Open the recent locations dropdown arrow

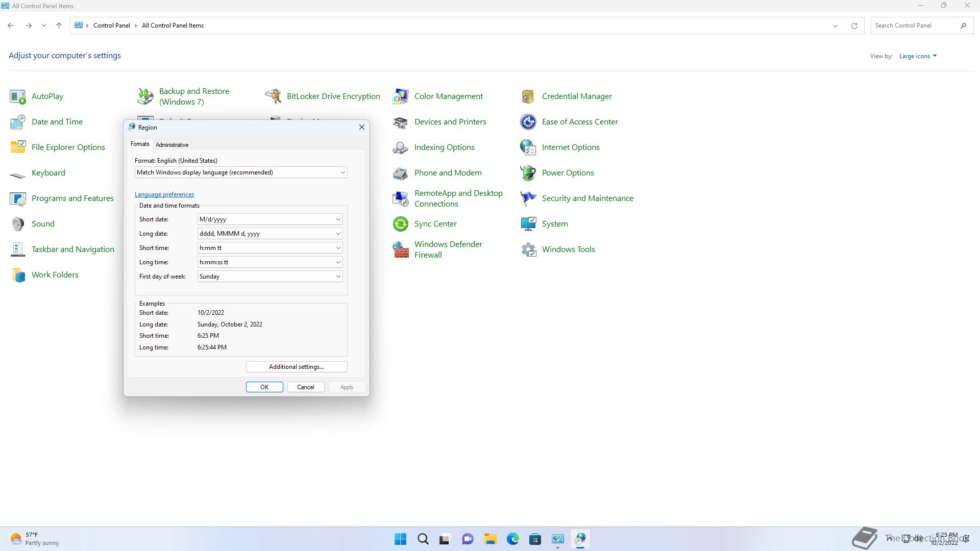(x=44, y=26)
